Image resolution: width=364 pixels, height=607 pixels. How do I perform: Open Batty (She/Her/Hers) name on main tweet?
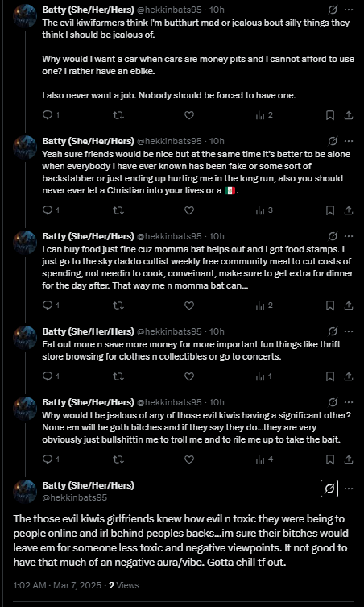coord(89,485)
